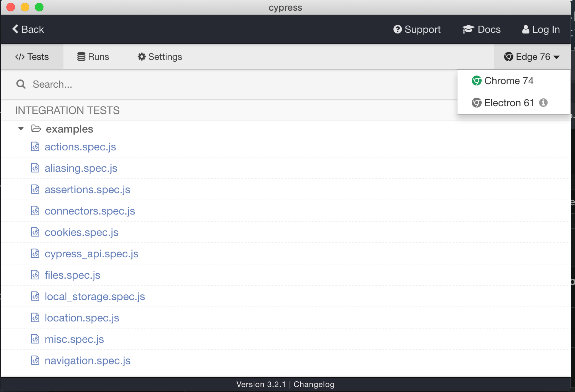
Task: Click the Support question-mark icon
Action: point(398,29)
